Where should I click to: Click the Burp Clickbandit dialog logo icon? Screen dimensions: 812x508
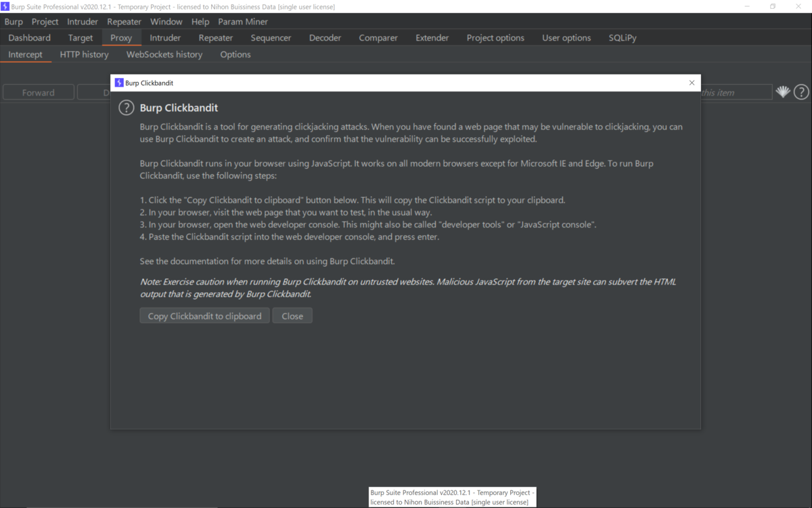pyautogui.click(x=119, y=83)
